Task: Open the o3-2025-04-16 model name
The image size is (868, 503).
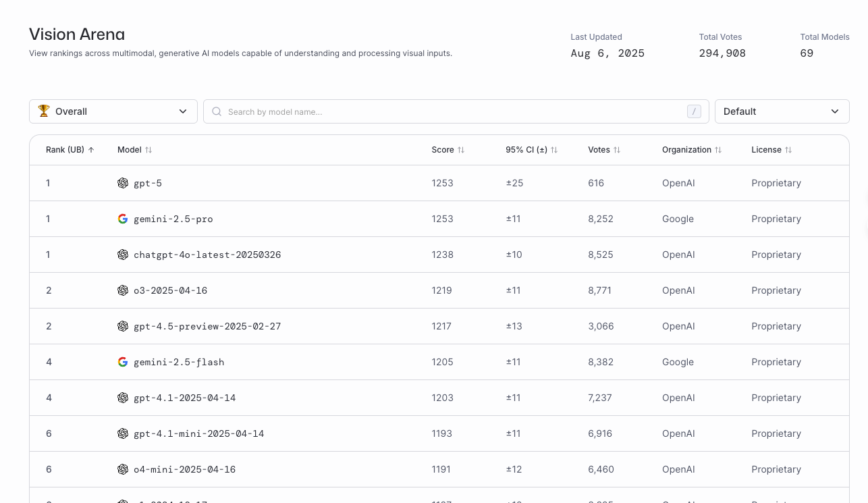Action: [x=171, y=290]
